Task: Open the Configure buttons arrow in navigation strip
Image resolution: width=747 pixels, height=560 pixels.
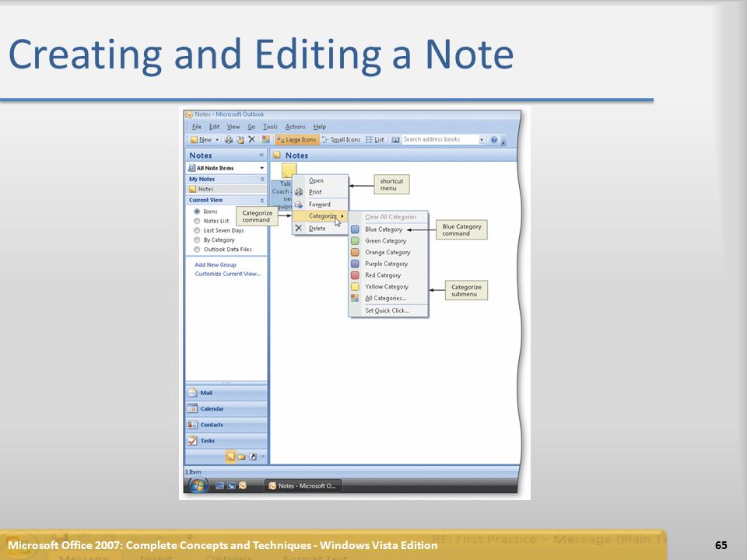Action: [x=262, y=457]
